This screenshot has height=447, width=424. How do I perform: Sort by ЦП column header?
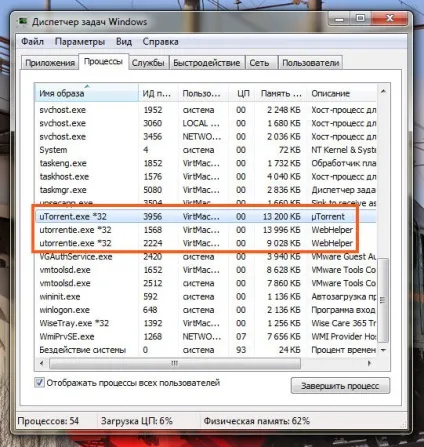(242, 93)
